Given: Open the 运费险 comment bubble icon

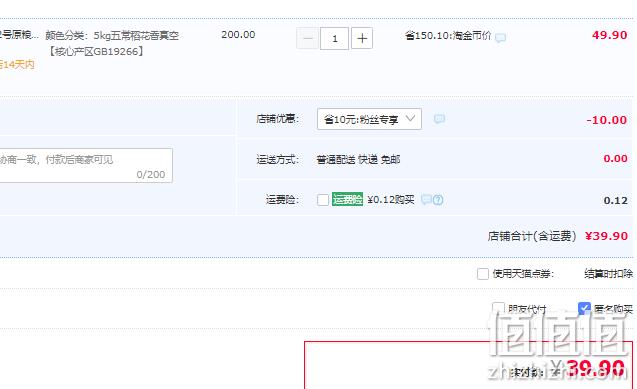Looking at the screenshot, I should [x=426, y=199].
